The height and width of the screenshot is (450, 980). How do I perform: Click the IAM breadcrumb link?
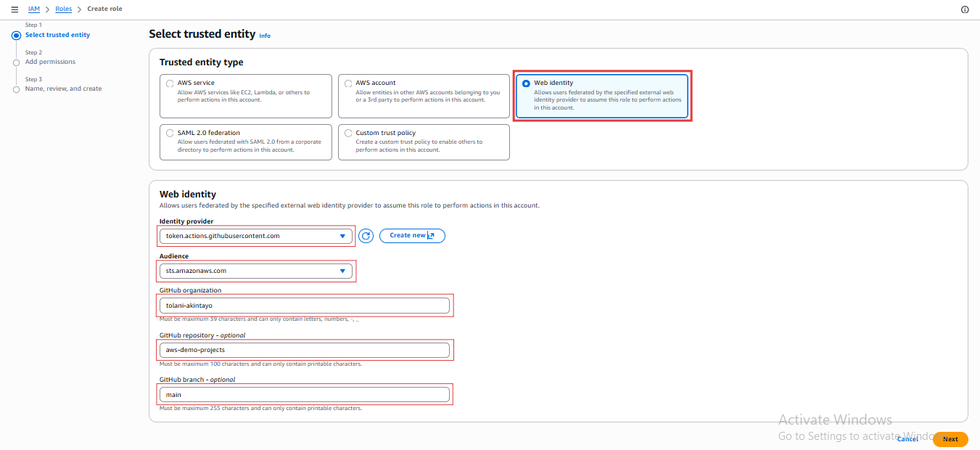point(33,9)
